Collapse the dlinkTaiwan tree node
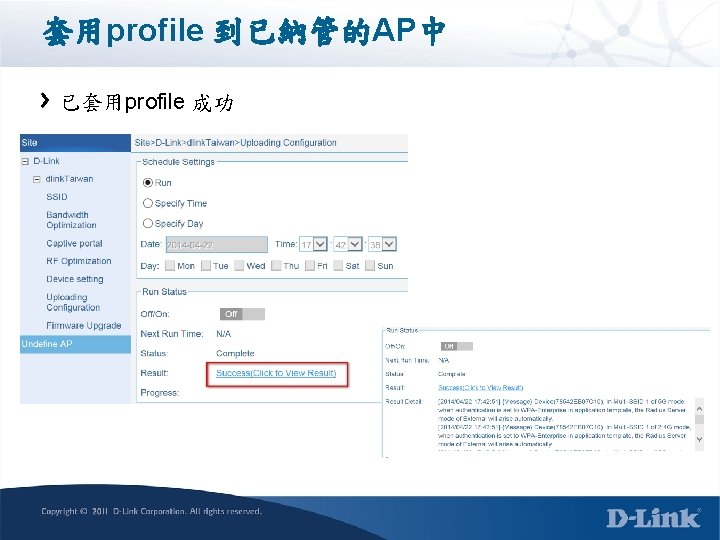 (37, 180)
